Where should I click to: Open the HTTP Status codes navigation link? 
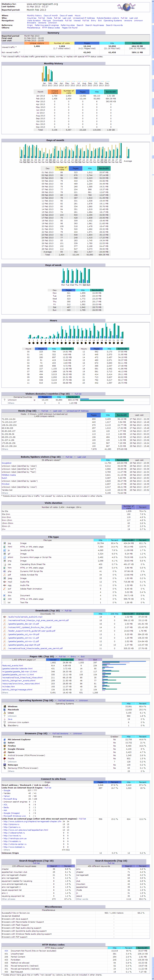tap(51, 28)
